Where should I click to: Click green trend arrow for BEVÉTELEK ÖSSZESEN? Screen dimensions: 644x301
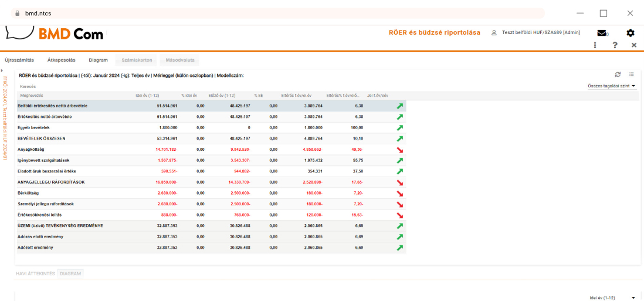399,139
